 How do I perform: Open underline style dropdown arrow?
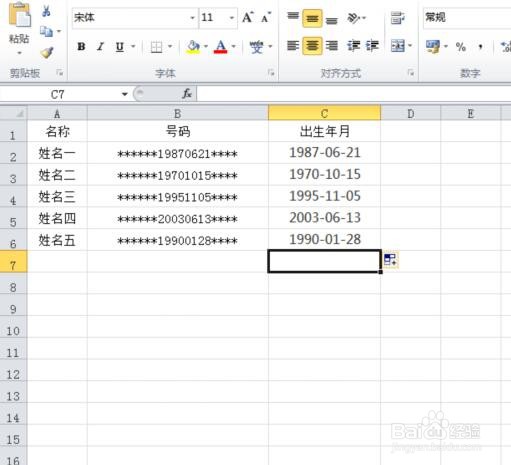[x=133, y=46]
